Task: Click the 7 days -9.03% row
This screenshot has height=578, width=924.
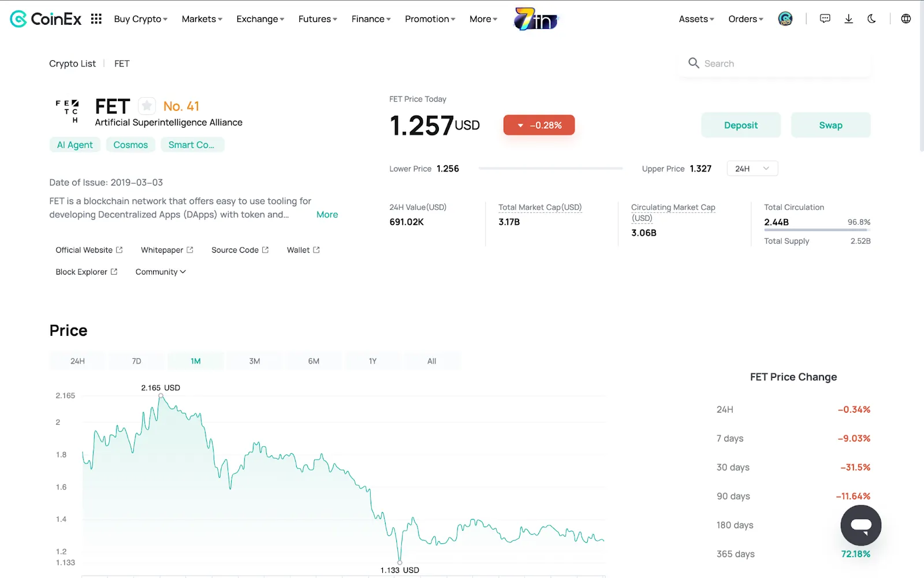Action: [x=793, y=438]
